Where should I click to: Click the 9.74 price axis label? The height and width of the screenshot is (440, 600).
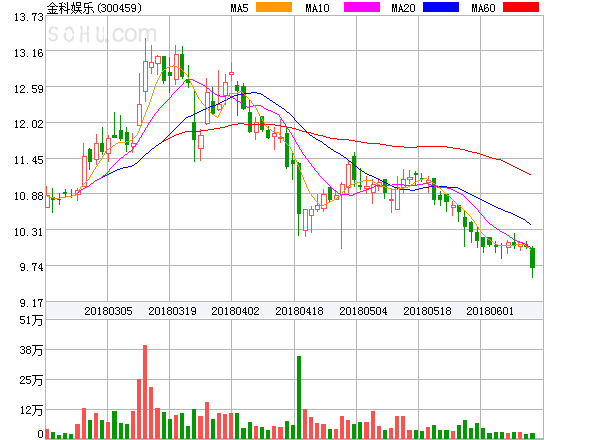tap(31, 267)
